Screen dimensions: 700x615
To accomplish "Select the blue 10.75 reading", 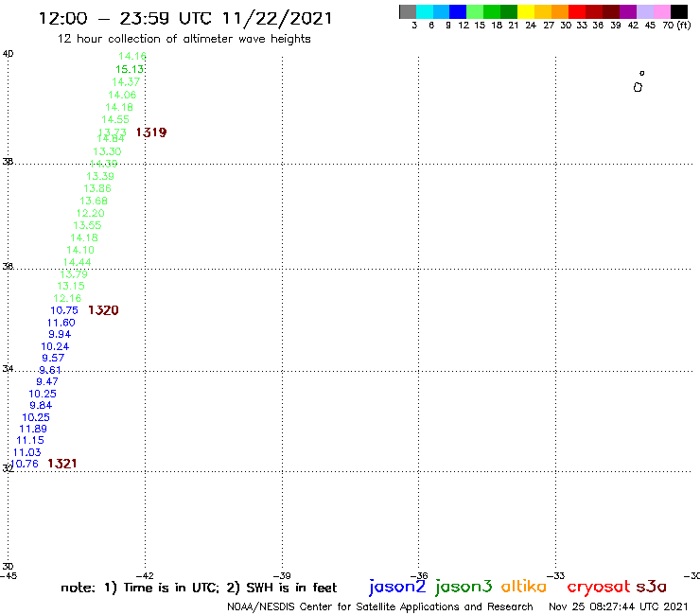I will tap(64, 310).
